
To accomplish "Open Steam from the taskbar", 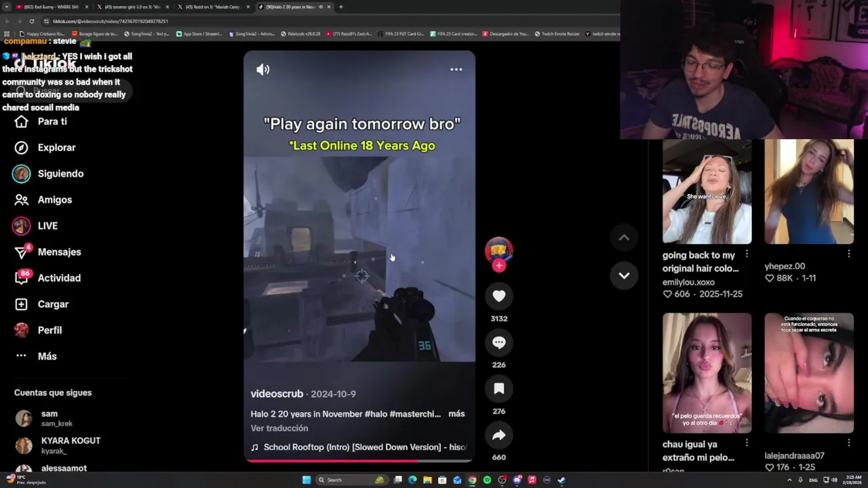I will (x=561, y=480).
